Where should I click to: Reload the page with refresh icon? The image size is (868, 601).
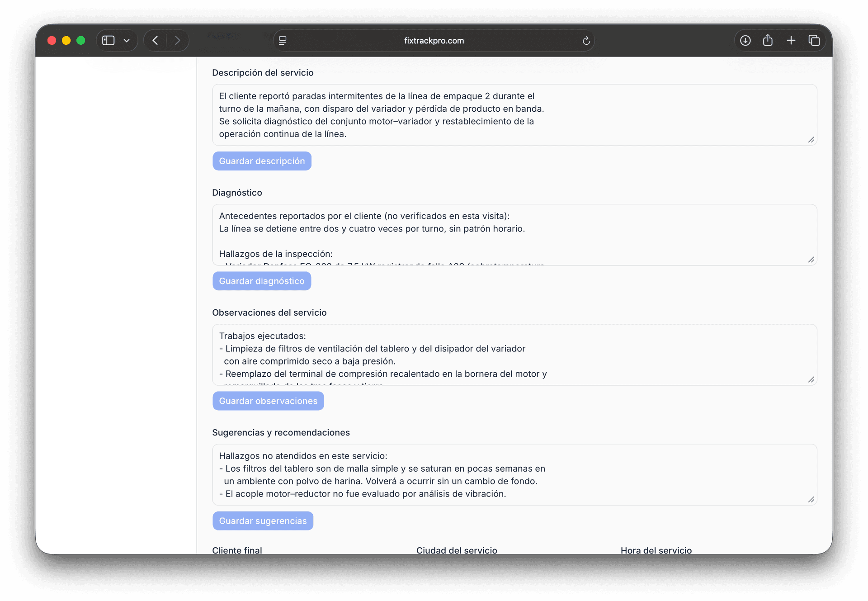tap(586, 41)
